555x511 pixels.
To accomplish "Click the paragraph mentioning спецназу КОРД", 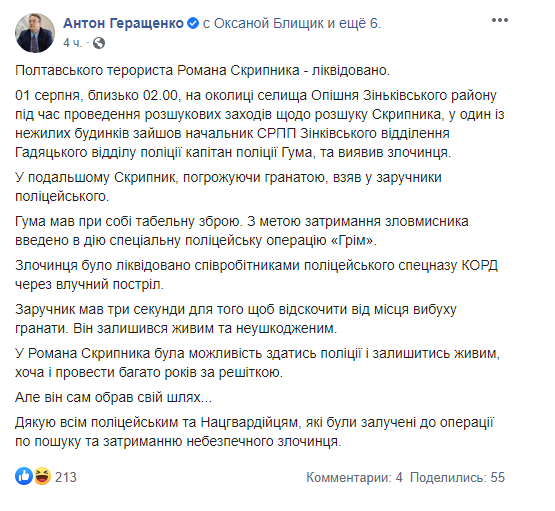I will pyautogui.click(x=257, y=275).
